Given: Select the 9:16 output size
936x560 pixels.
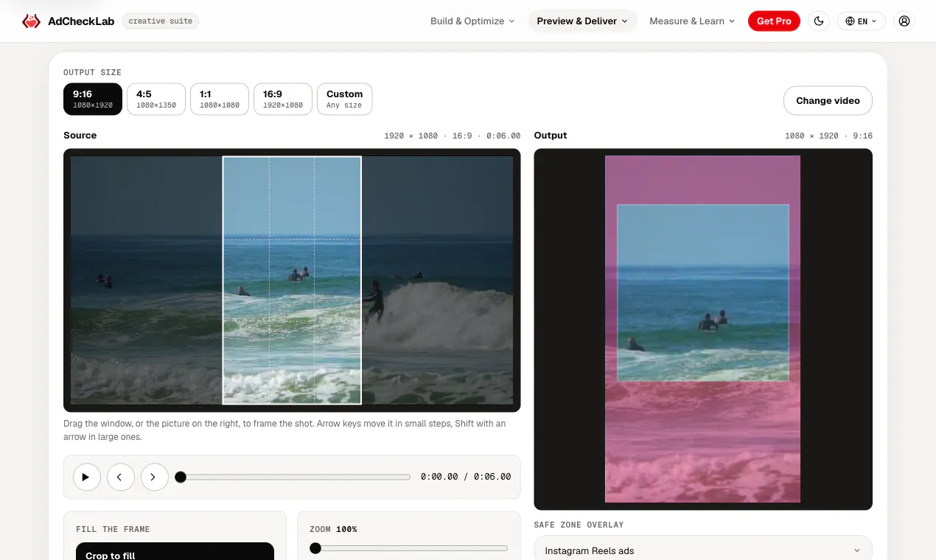Looking at the screenshot, I should click(93, 99).
